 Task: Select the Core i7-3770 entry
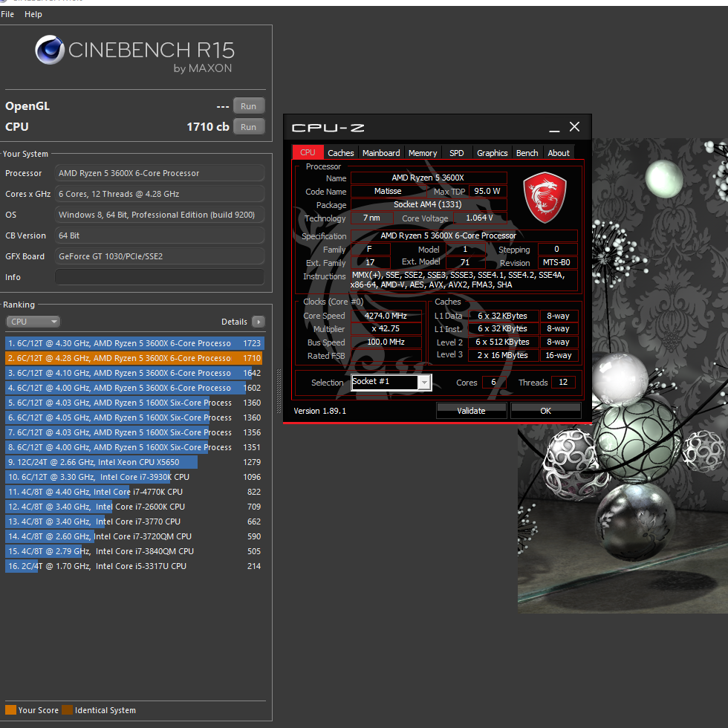134,521
